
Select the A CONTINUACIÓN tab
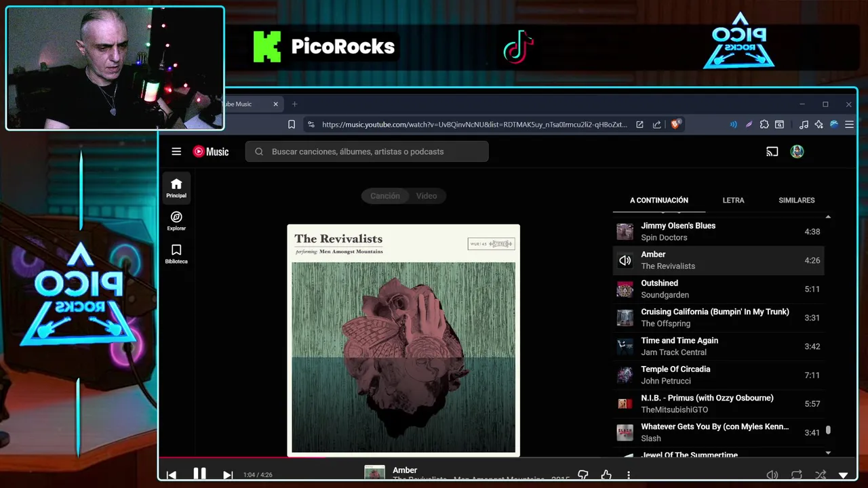click(659, 201)
